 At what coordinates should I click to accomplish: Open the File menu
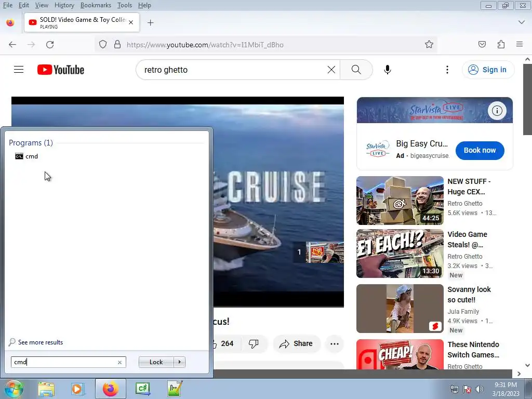tap(7, 5)
